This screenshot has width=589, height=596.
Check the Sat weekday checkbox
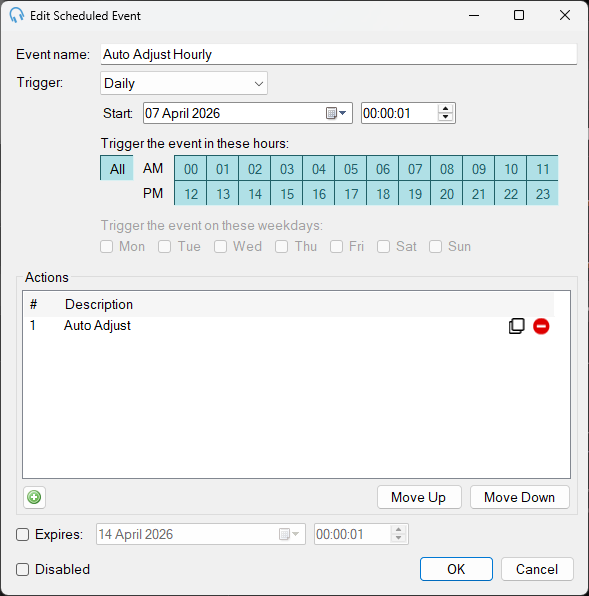[383, 246]
